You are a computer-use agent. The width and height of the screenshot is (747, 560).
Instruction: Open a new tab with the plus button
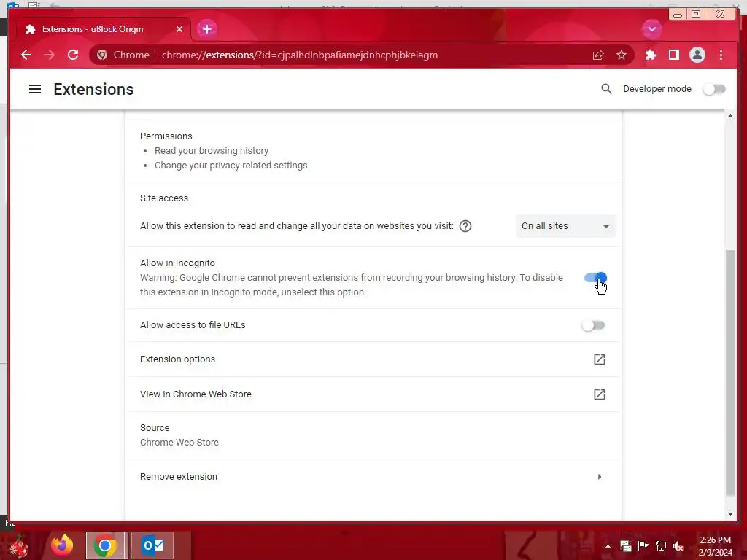pyautogui.click(x=206, y=29)
